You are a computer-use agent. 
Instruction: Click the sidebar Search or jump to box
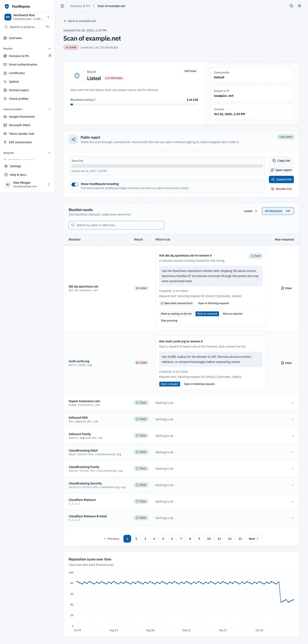point(27,27)
